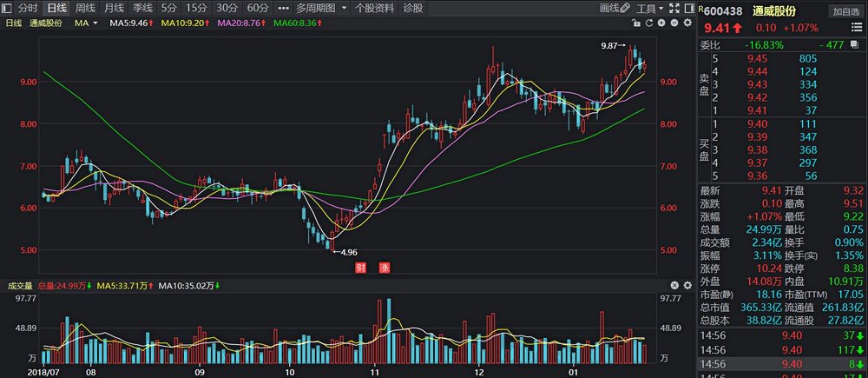Enter fullscreen chart with the expand arrows icon
868x378 pixels.
point(674,8)
